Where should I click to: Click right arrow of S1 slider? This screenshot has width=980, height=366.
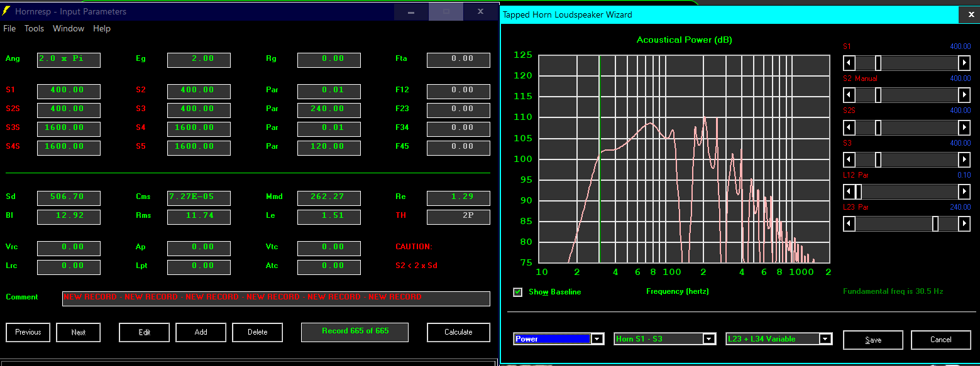(964, 63)
